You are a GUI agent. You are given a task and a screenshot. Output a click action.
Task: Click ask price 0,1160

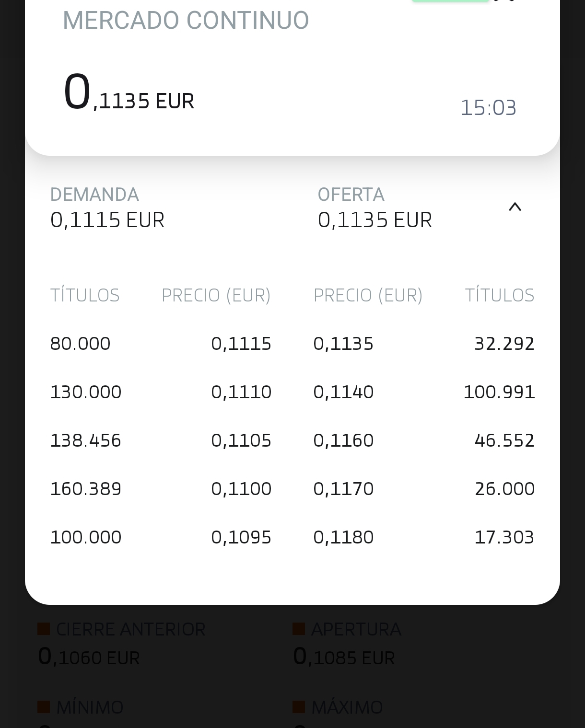point(343,440)
